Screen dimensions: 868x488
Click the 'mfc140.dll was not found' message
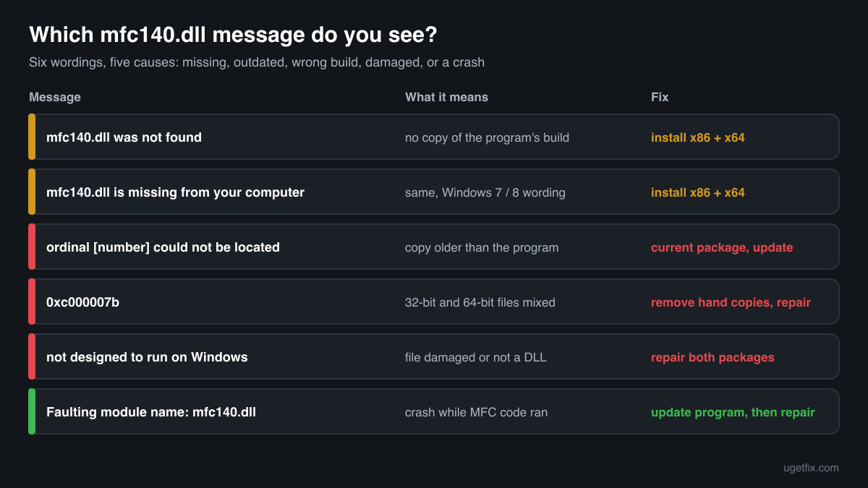124,137
